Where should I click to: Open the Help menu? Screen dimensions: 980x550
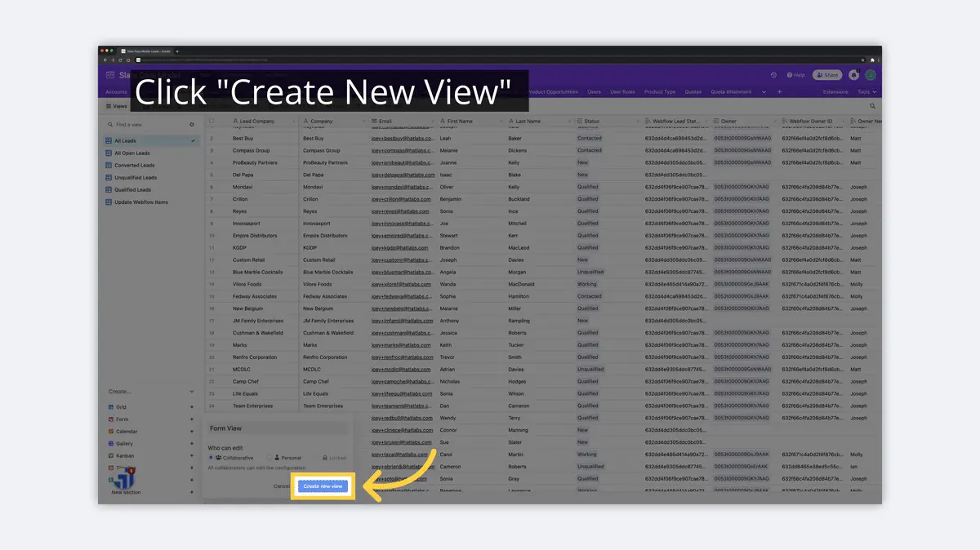tap(795, 75)
